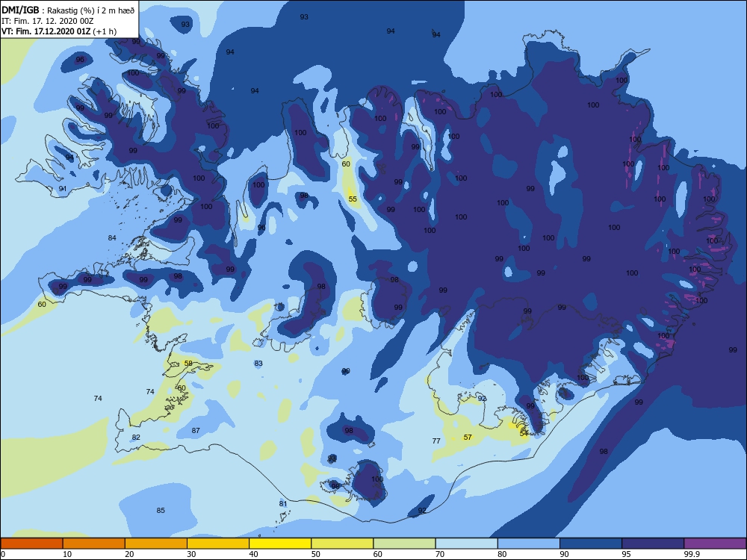The image size is (747, 560).
Task: Click the '40' legend tick label
Action: (x=253, y=554)
